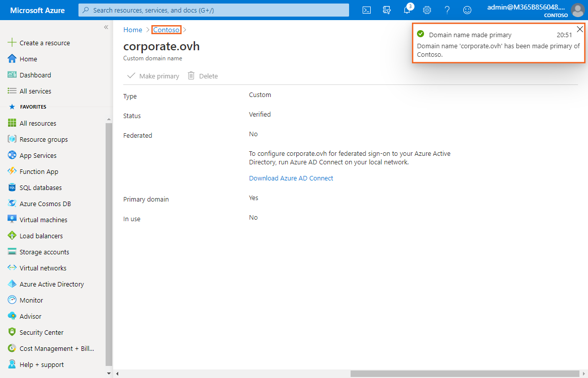Click the Download Azure AD Connect link
Image resolution: width=588 pixels, height=378 pixels.
click(291, 178)
